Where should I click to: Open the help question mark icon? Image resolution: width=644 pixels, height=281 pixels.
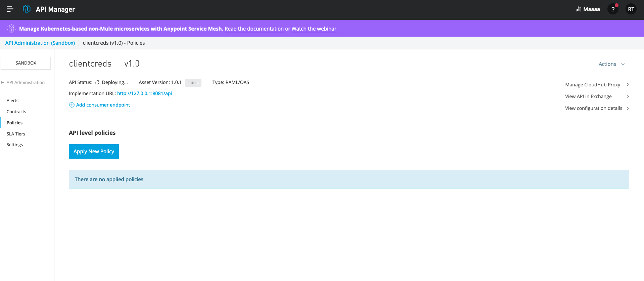tap(613, 9)
